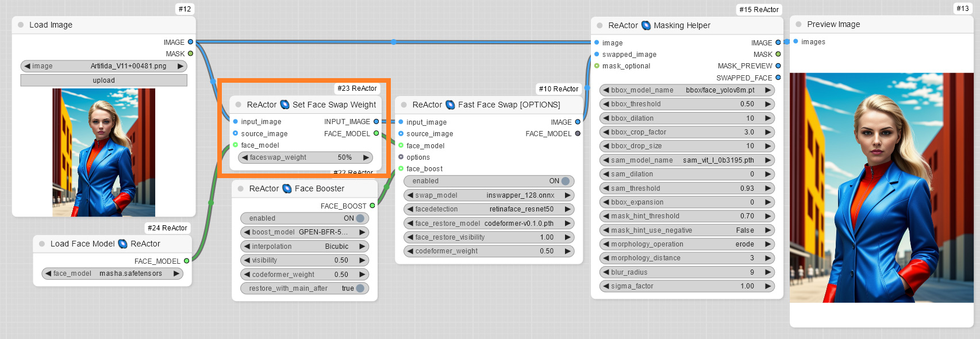Toggle enabled switch in Fast Face Swap
Viewport: 980px width, 339px height.
click(x=566, y=181)
